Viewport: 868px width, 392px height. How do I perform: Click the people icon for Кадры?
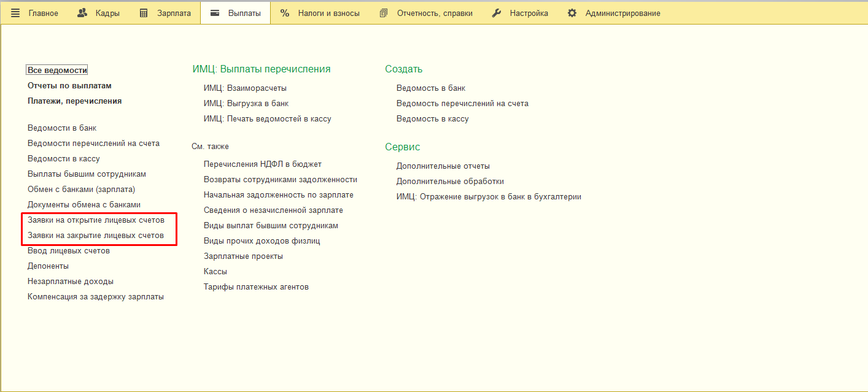(x=82, y=13)
